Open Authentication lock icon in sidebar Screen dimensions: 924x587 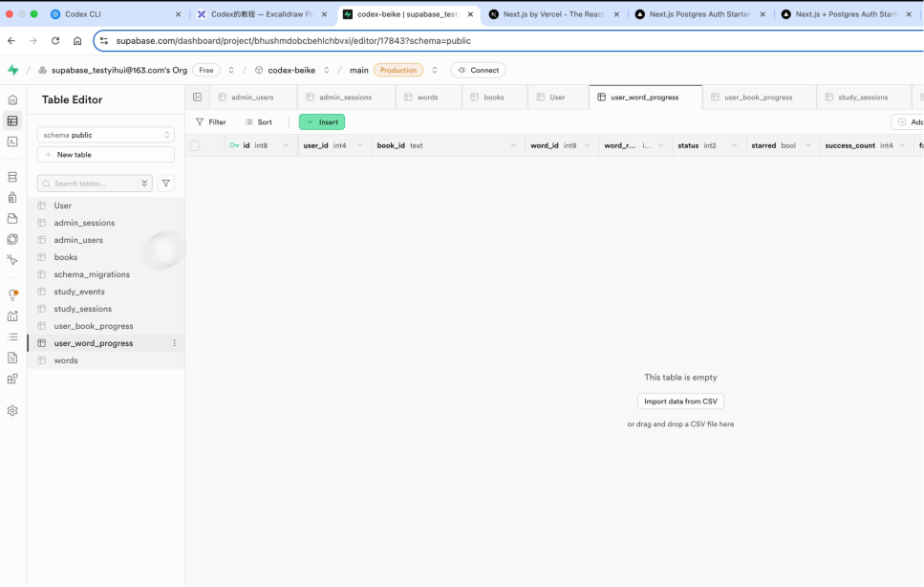click(x=12, y=198)
